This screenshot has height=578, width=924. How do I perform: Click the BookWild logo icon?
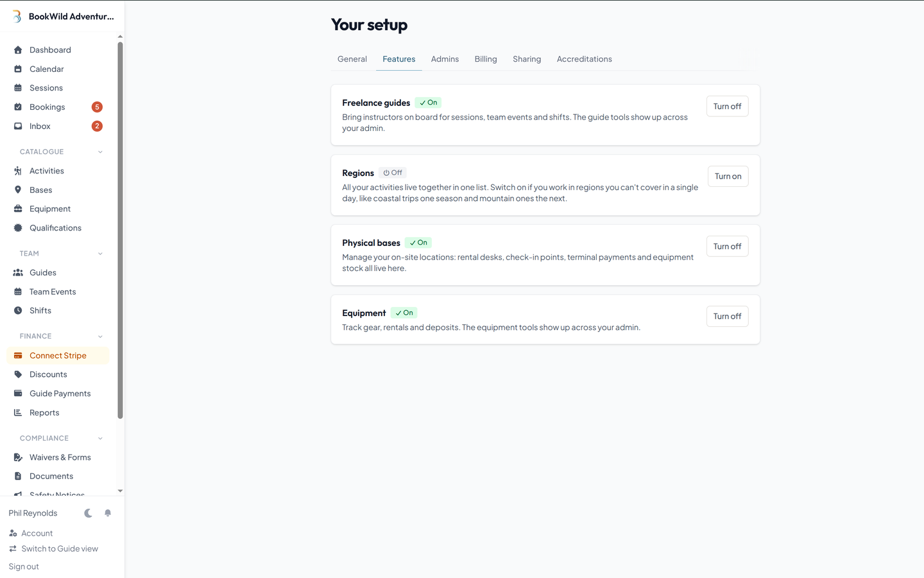click(17, 17)
